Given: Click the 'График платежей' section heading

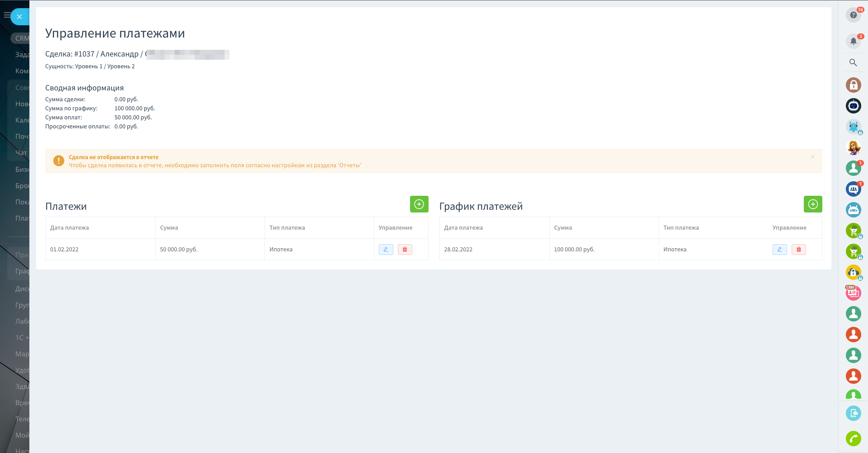Looking at the screenshot, I should point(481,206).
